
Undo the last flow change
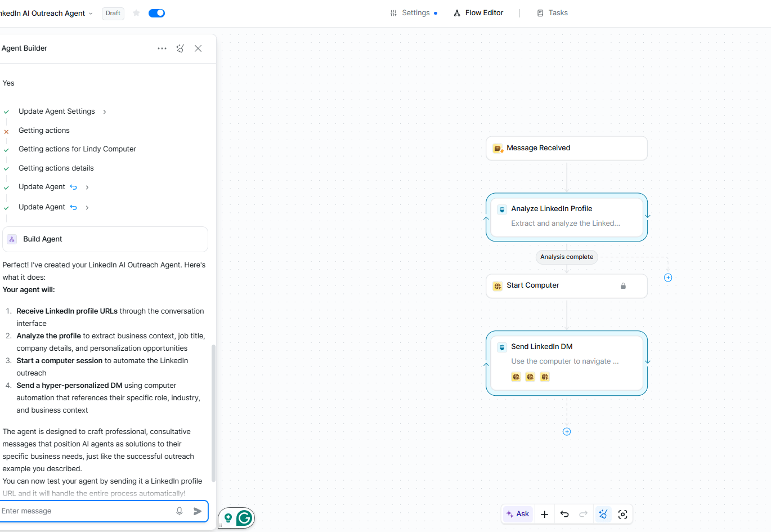(x=564, y=514)
